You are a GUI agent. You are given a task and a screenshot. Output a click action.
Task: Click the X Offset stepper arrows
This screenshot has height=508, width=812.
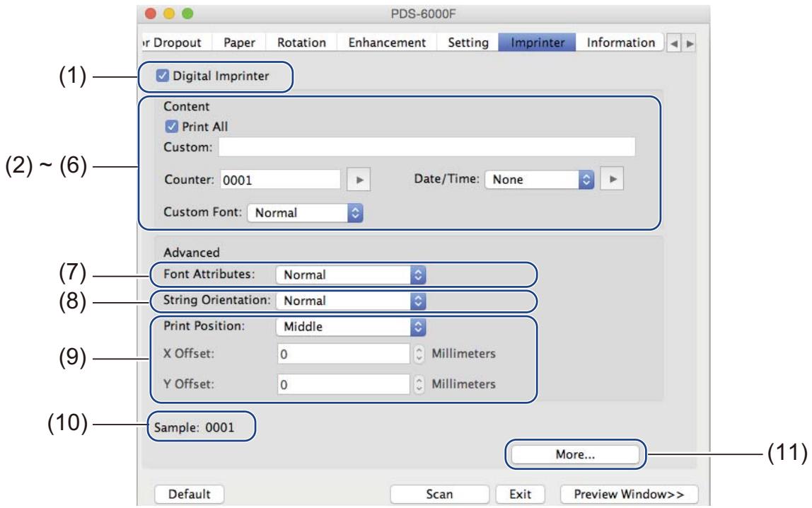pyautogui.click(x=419, y=354)
